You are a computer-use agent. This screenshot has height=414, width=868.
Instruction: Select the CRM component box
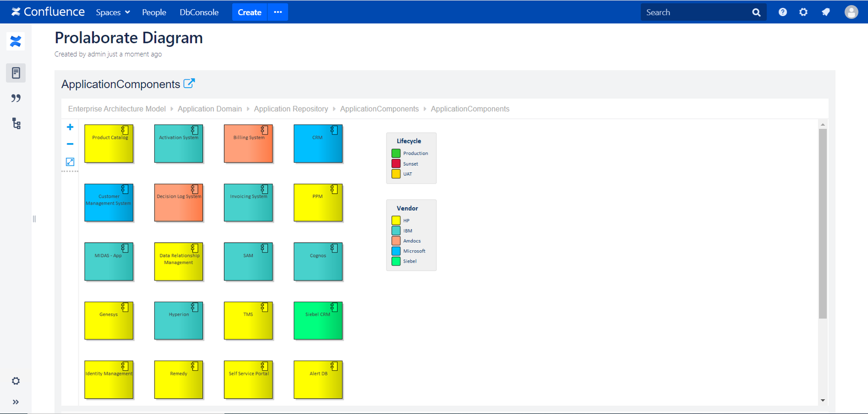(318, 144)
